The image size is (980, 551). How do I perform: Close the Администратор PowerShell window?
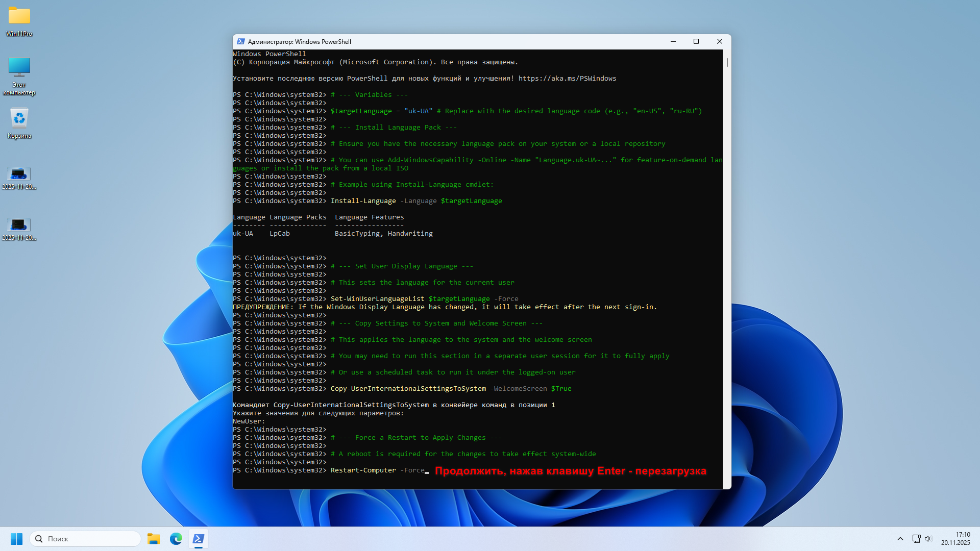pyautogui.click(x=720, y=42)
